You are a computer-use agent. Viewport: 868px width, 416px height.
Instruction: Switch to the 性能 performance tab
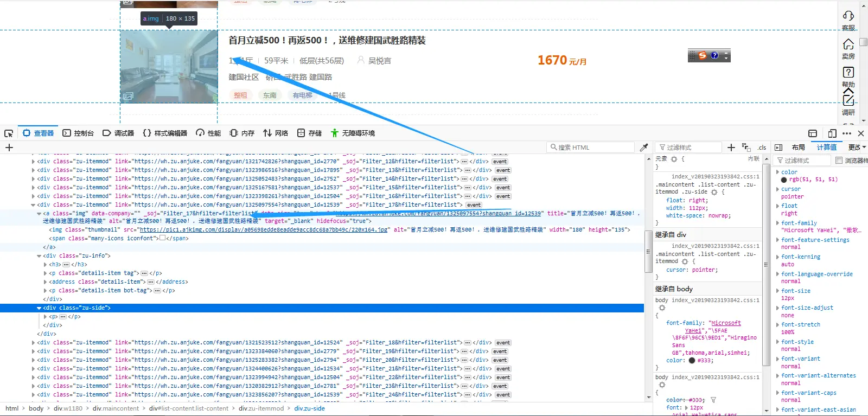pyautogui.click(x=208, y=133)
